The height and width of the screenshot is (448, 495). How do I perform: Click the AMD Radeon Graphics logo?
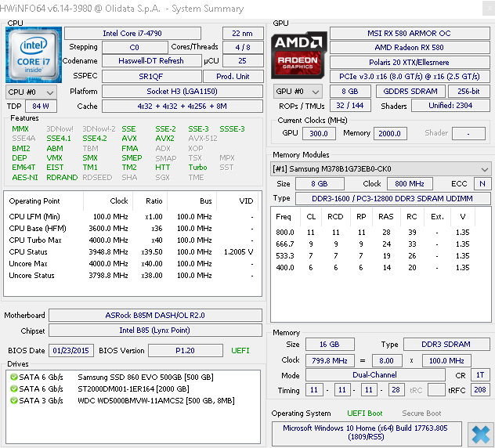click(298, 55)
